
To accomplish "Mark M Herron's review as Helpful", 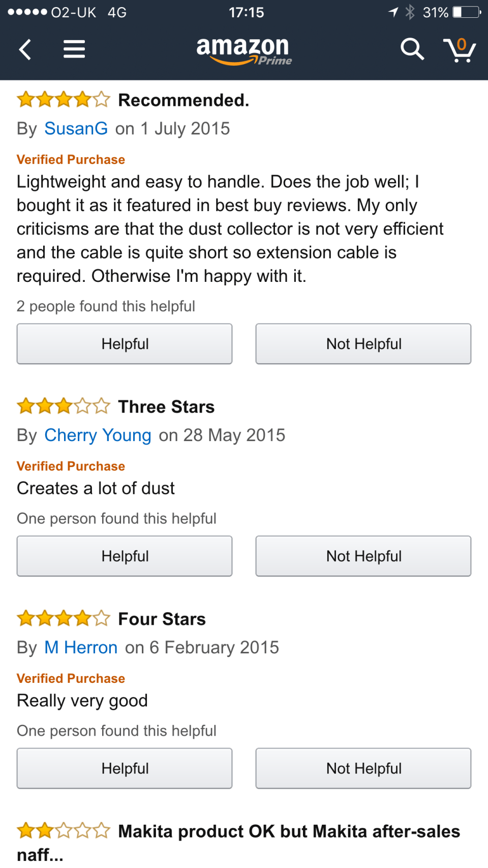I will (x=125, y=768).
